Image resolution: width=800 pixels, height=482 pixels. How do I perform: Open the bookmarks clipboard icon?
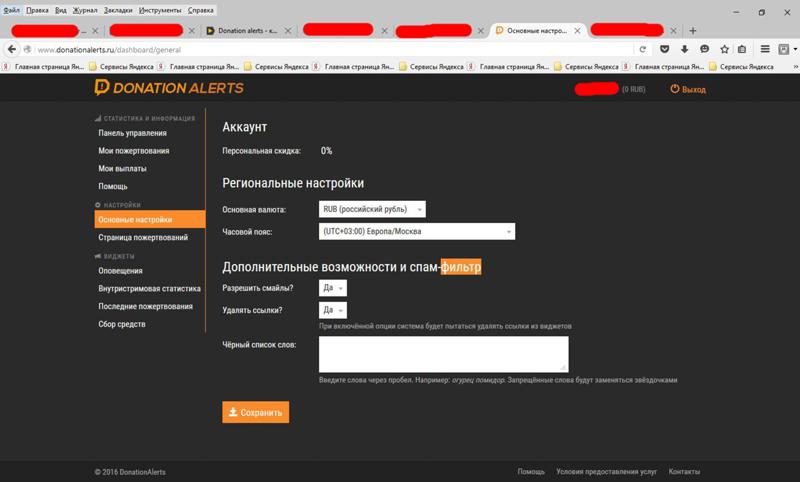[742, 49]
